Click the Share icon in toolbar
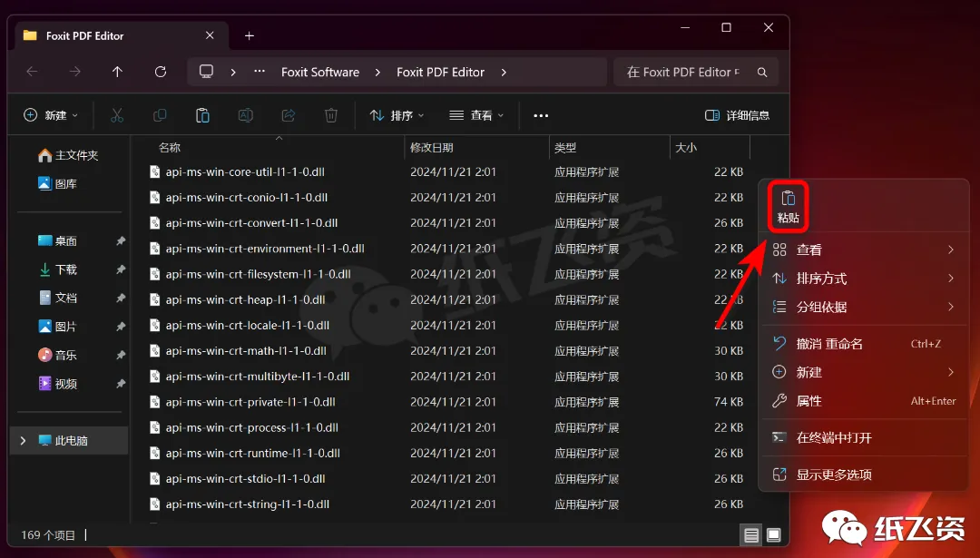Screen dimensions: 980x558 point(289,115)
